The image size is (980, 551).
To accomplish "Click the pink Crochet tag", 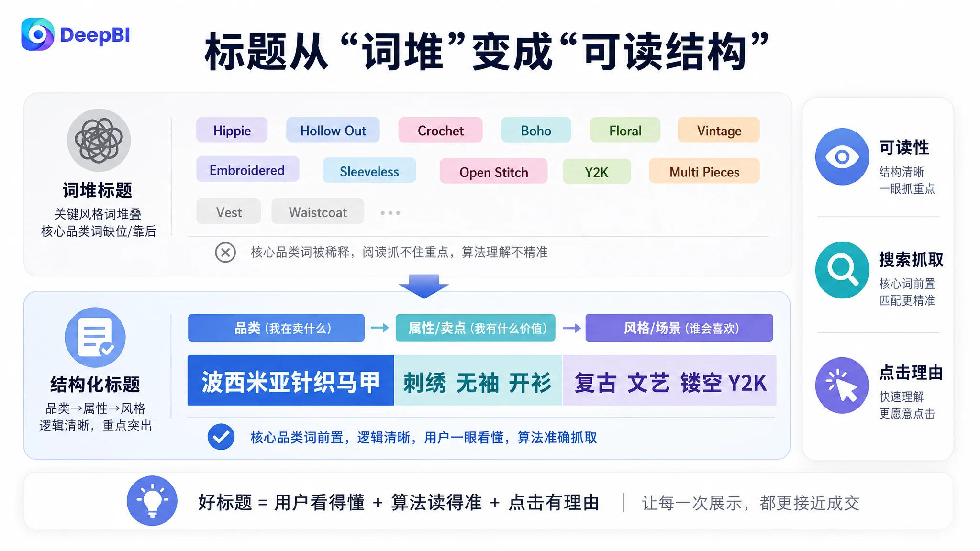I will [x=441, y=130].
